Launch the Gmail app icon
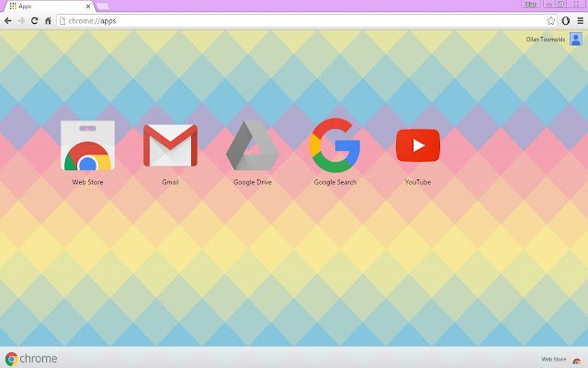The height and width of the screenshot is (368, 588). tap(170, 145)
